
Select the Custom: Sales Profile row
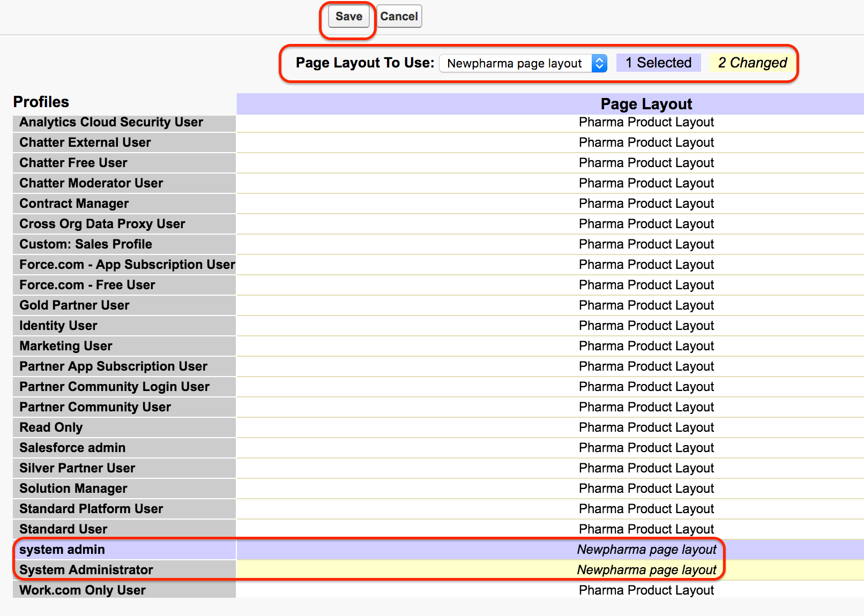pyautogui.click(x=86, y=244)
